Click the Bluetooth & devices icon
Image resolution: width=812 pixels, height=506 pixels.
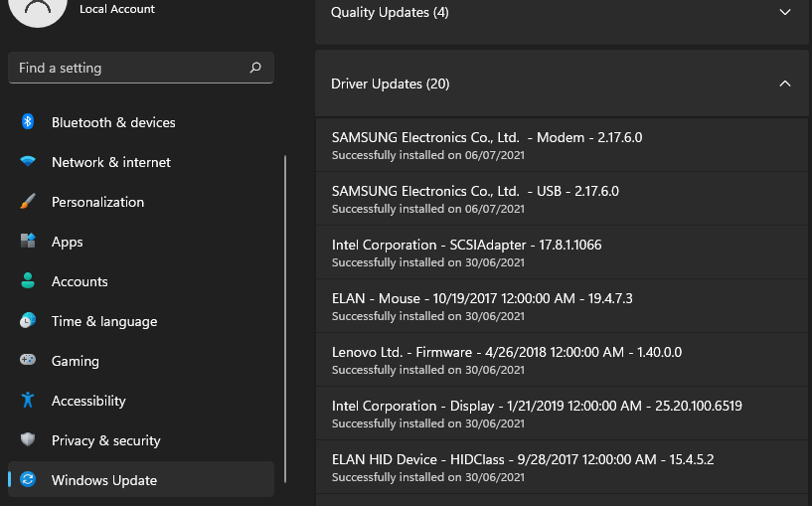pyautogui.click(x=28, y=122)
